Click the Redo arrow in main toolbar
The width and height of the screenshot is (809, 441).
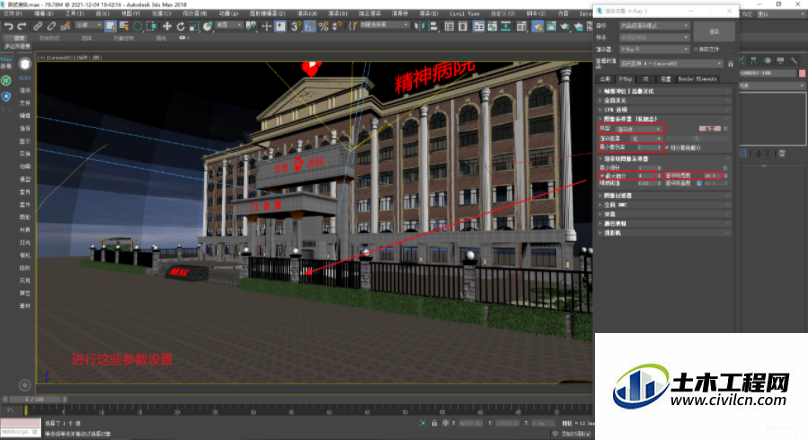[22, 26]
